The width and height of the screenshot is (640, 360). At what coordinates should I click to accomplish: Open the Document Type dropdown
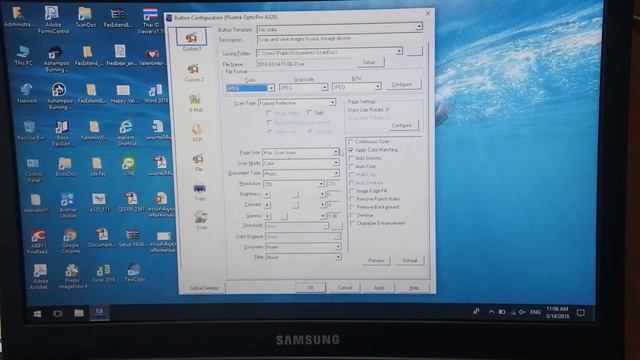(x=336, y=173)
